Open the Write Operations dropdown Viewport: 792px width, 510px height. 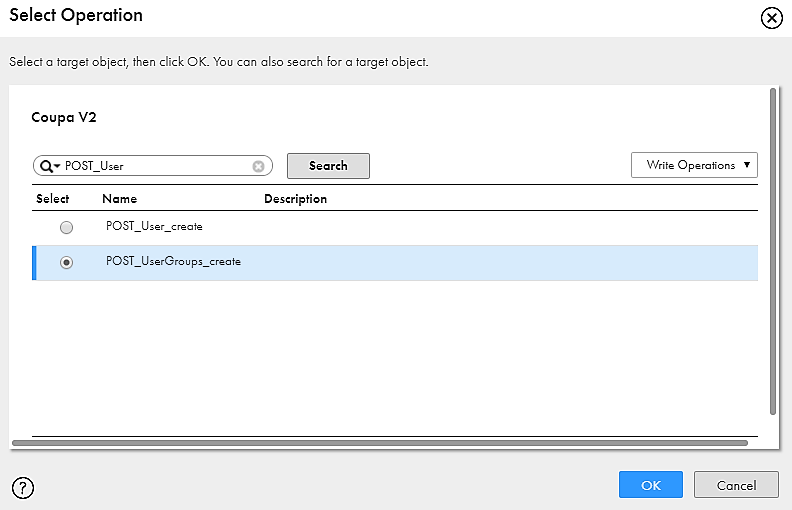(x=694, y=165)
